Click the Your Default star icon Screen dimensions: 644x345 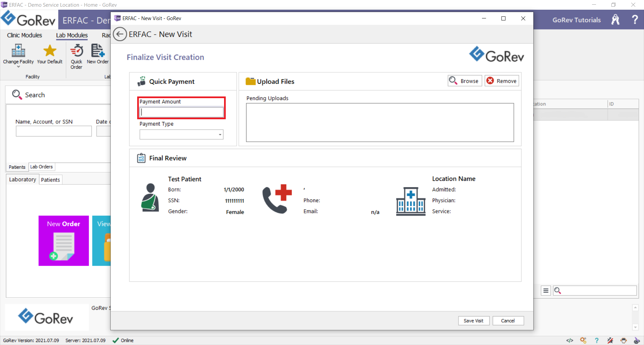click(x=50, y=51)
